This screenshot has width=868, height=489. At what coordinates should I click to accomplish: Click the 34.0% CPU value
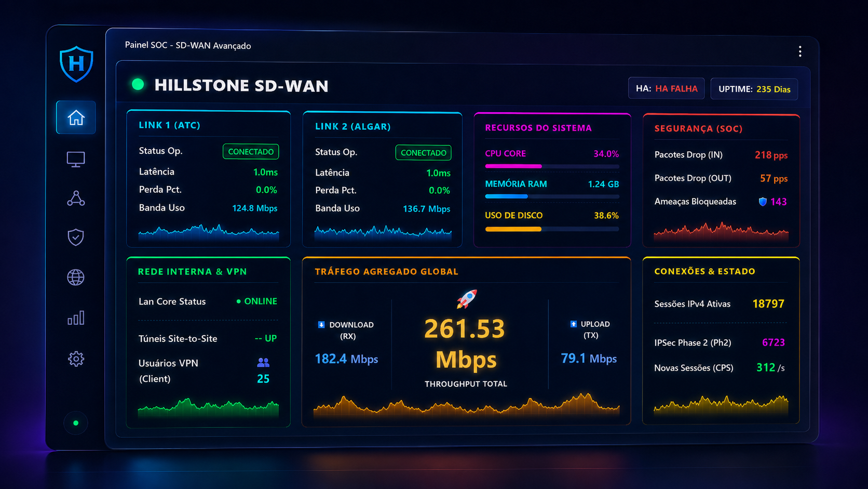(606, 154)
